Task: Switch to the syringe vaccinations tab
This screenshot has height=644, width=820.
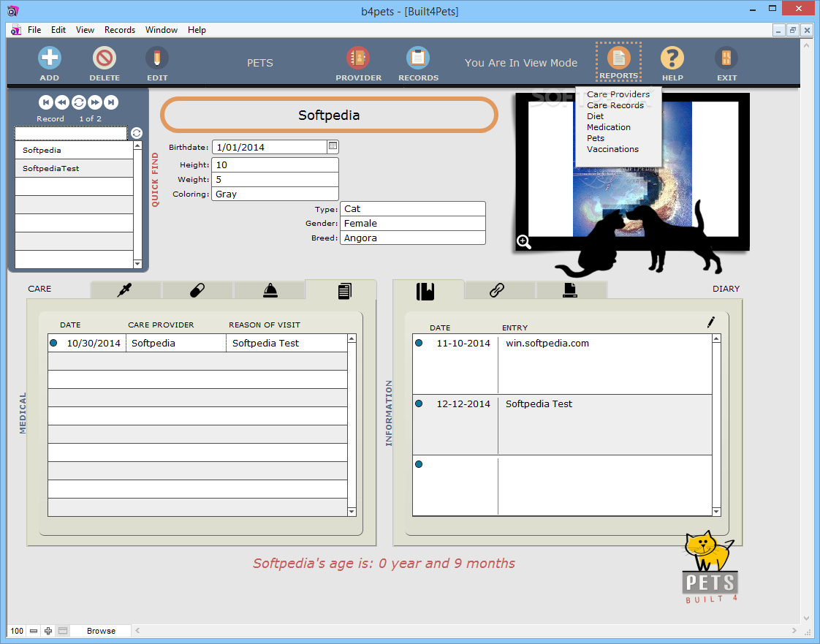Action: click(125, 289)
